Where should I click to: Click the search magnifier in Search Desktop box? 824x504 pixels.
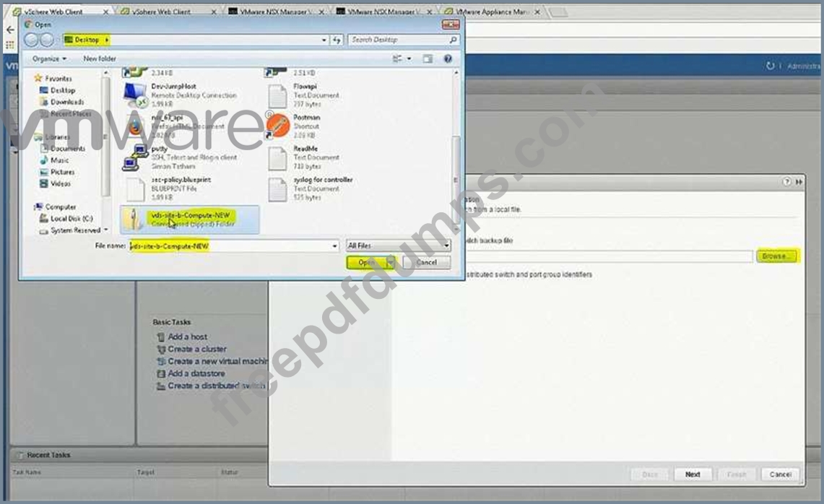[453, 40]
